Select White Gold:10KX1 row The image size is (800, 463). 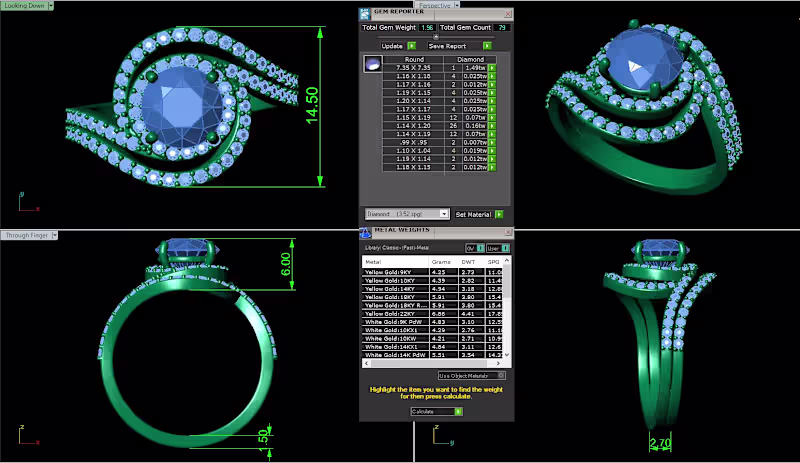coord(432,330)
